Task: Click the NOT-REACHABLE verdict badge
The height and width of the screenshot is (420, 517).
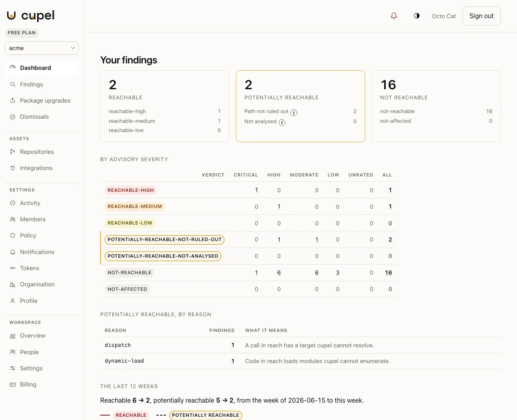Action: (x=130, y=273)
